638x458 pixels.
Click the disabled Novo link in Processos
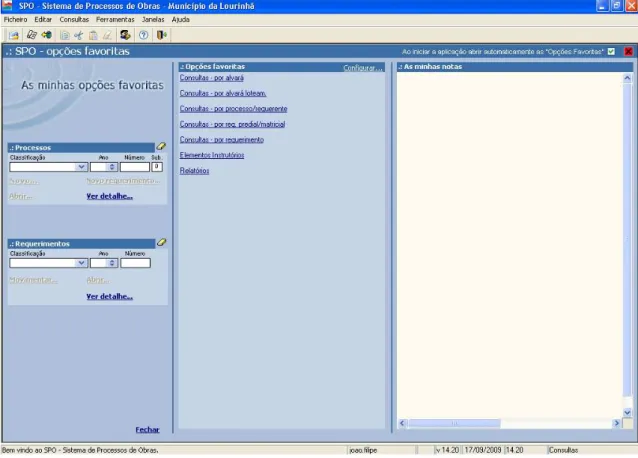tap(24, 181)
